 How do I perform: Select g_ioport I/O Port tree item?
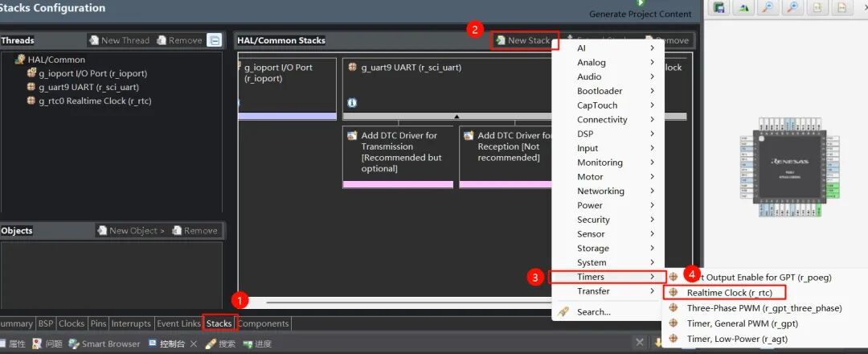[92, 73]
